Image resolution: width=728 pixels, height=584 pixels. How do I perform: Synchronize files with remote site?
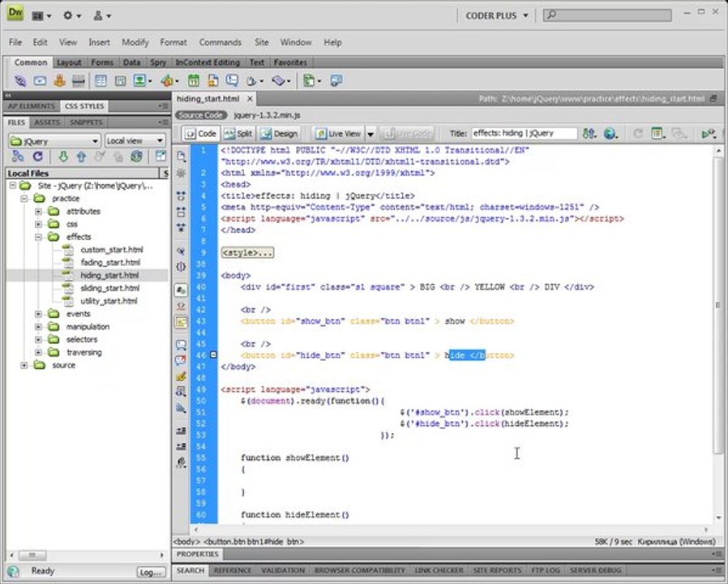pyautogui.click(x=136, y=157)
